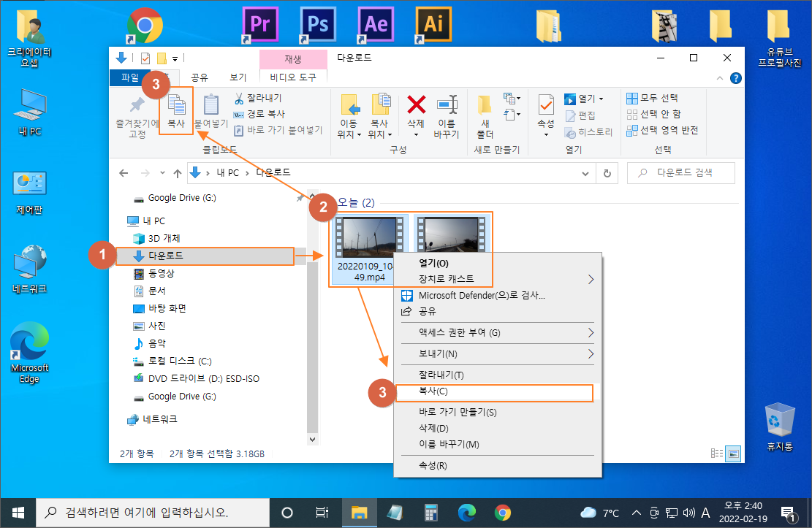
Task: Click Copy (복사) in context menu
Action: (495, 392)
